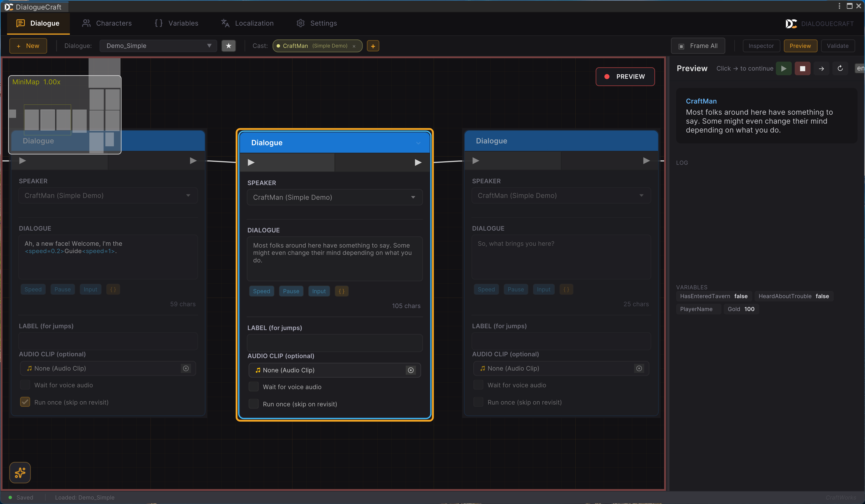The width and height of the screenshot is (865, 504).
Task: Focus the LABEL field in the selected node
Action: click(335, 343)
